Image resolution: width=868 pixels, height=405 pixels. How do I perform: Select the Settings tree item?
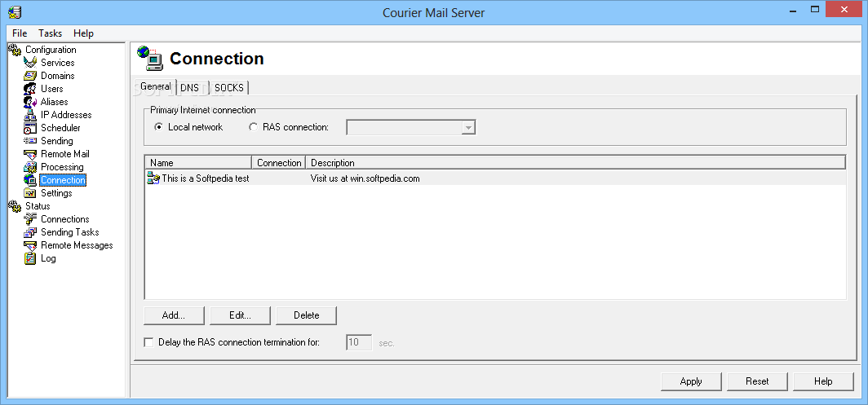point(56,193)
